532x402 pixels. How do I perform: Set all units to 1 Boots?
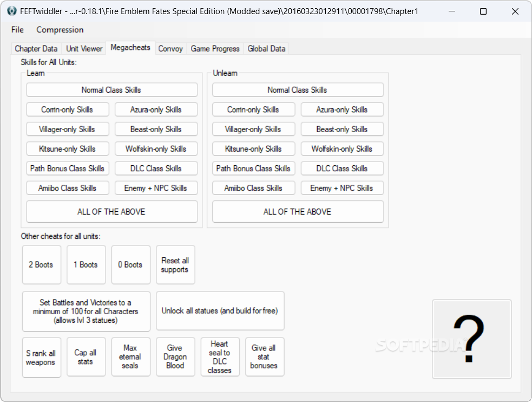pos(86,265)
